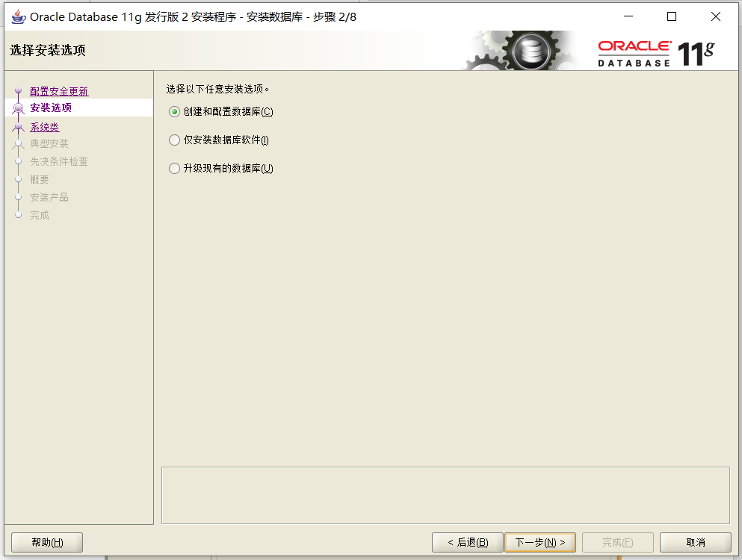The height and width of the screenshot is (560, 742).
Task: Click the 帮助(H) button
Action: tap(47, 543)
